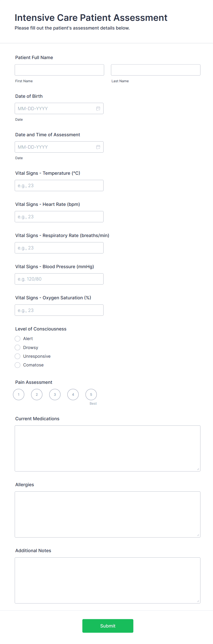Focus the Oxygen Saturation field
213x644 pixels.
pyautogui.click(x=59, y=310)
